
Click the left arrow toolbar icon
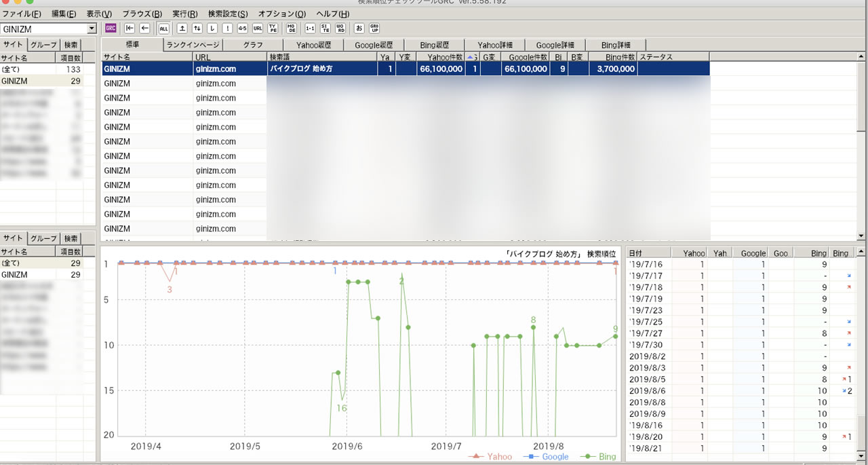coord(144,29)
